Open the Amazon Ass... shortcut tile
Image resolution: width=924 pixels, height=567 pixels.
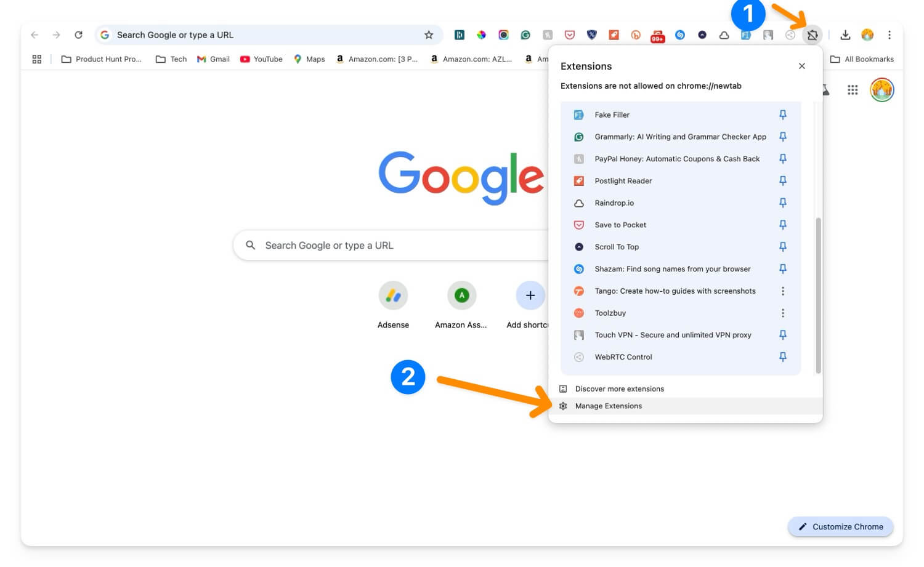point(461,305)
